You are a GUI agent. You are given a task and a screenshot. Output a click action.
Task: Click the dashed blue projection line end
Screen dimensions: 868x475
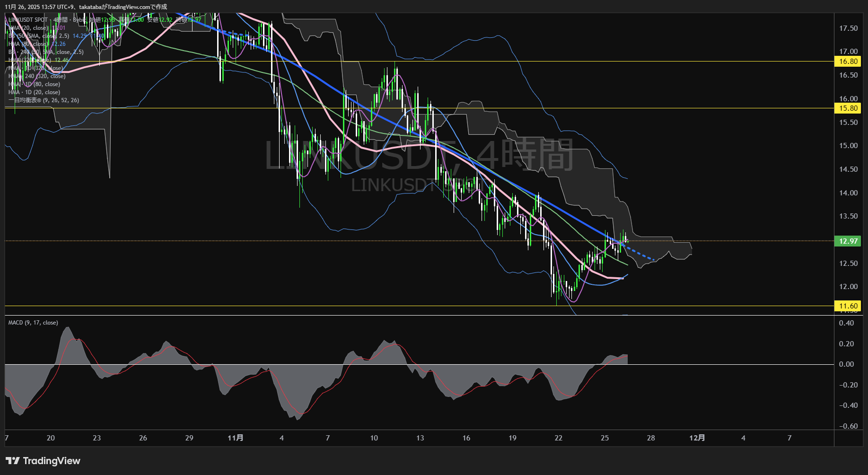point(654,260)
